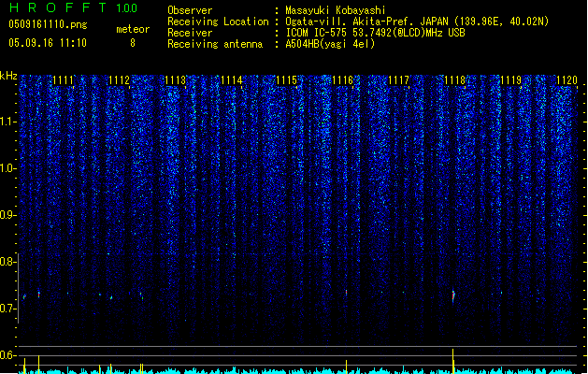The width and height of the screenshot is (588, 374).
Task: Click the receiver ICOM IC-575 frequency text
Action: 375,33
